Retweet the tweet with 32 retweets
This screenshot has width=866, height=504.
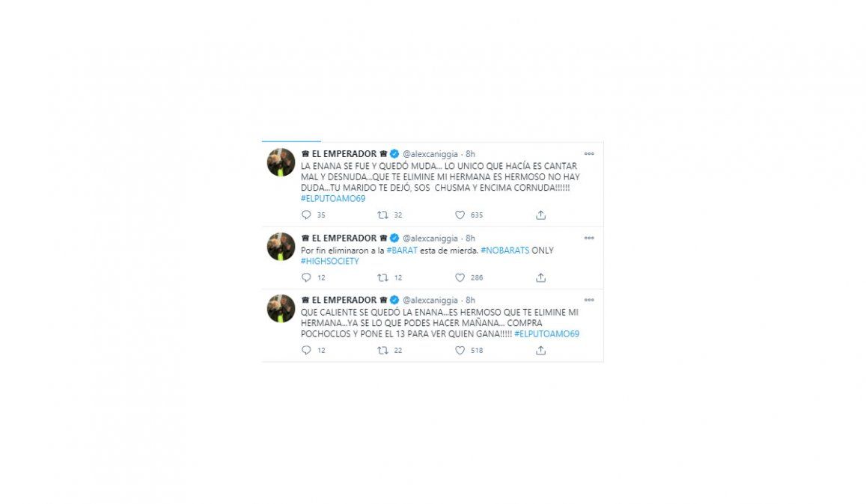coord(382,215)
